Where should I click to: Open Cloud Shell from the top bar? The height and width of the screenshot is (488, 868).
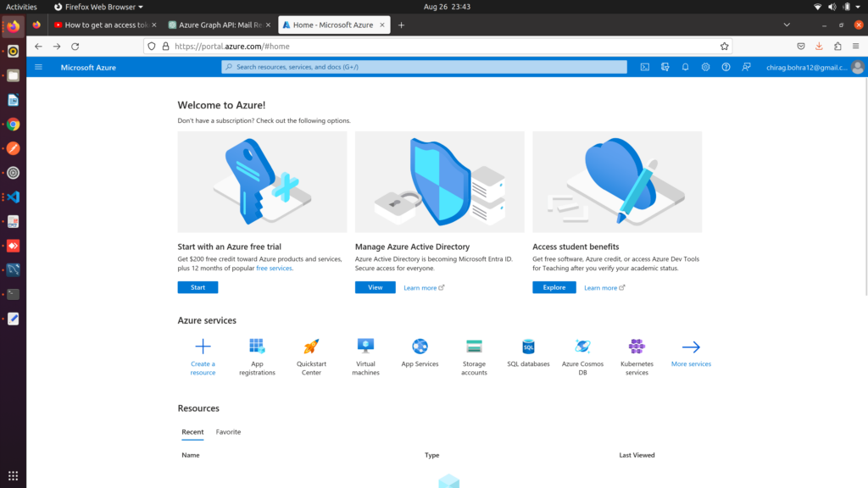click(645, 67)
